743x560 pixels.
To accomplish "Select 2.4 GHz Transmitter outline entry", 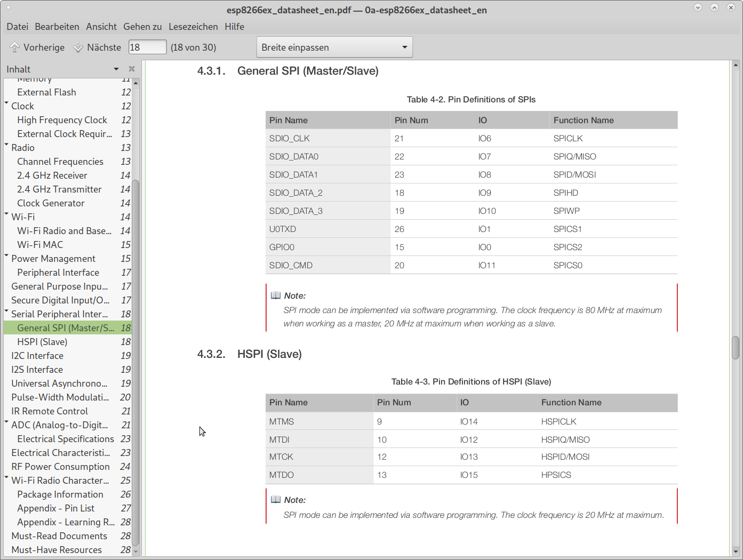I will click(x=67, y=189).
